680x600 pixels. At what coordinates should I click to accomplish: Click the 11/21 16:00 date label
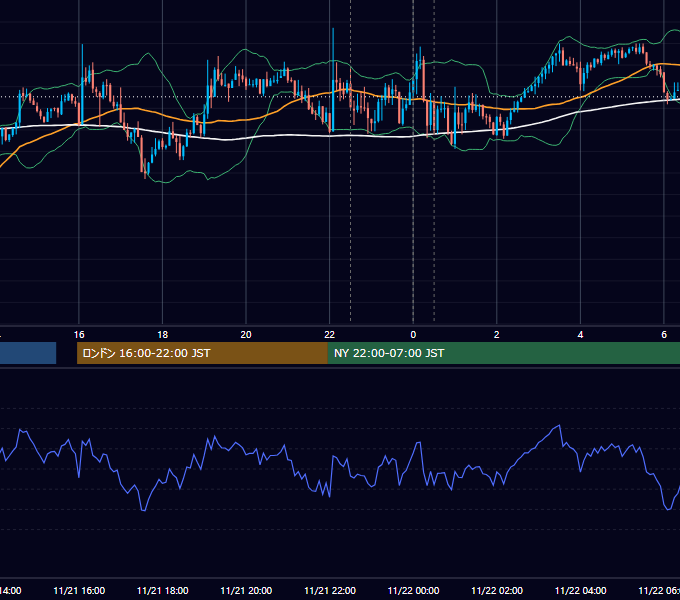[79, 590]
